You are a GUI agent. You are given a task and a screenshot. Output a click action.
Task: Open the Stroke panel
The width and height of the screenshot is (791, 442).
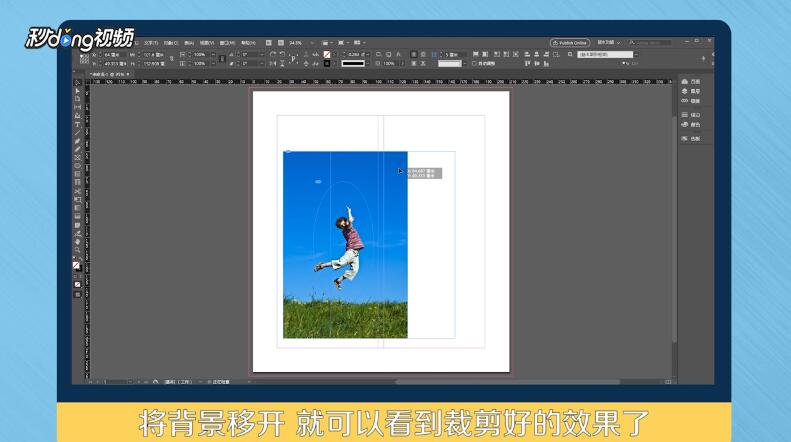tap(691, 115)
